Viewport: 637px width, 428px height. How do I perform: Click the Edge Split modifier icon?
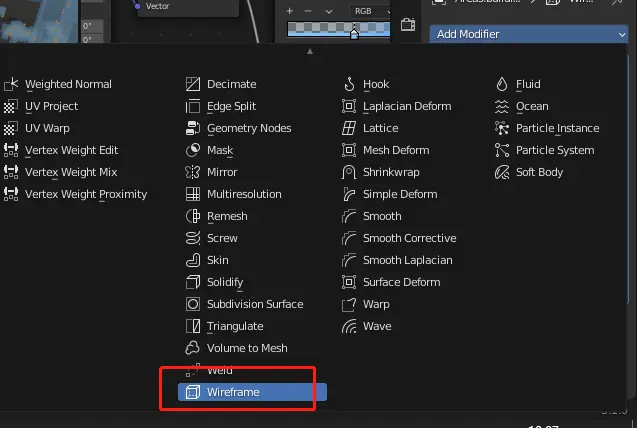click(193, 106)
